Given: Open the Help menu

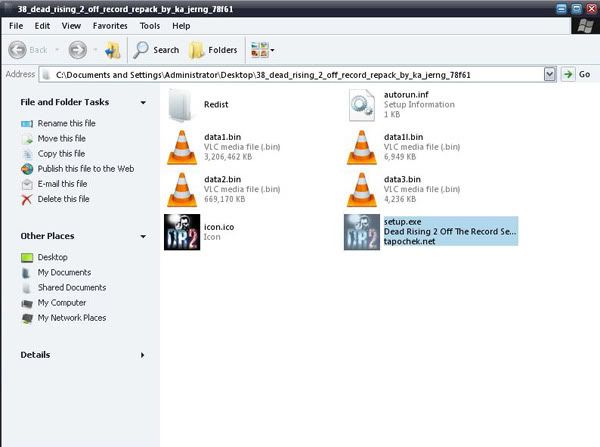Looking at the screenshot, I should [x=181, y=26].
